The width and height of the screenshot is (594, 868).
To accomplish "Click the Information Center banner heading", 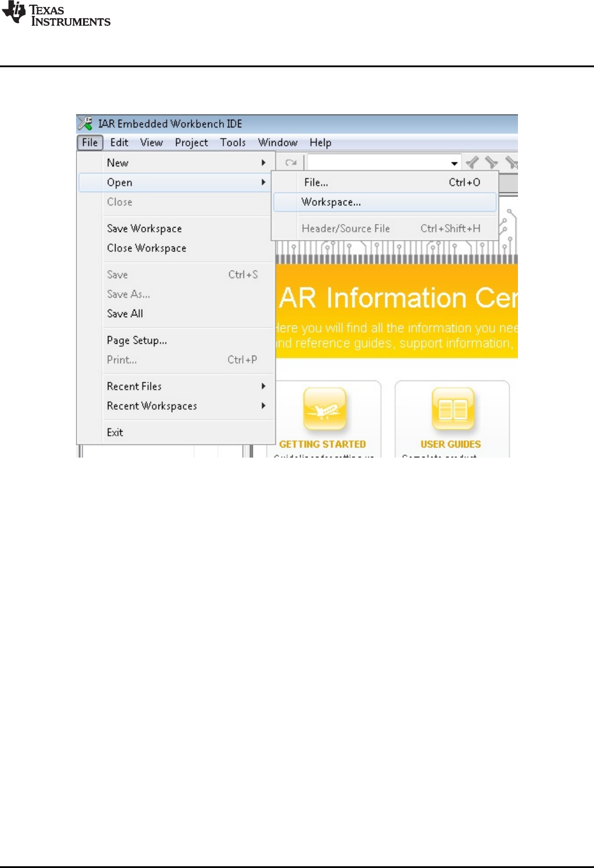I will 398,298.
